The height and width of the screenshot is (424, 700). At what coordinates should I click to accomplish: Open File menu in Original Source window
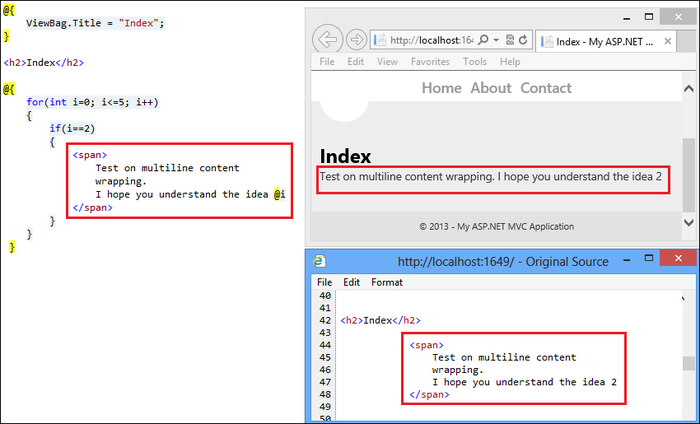(x=324, y=282)
